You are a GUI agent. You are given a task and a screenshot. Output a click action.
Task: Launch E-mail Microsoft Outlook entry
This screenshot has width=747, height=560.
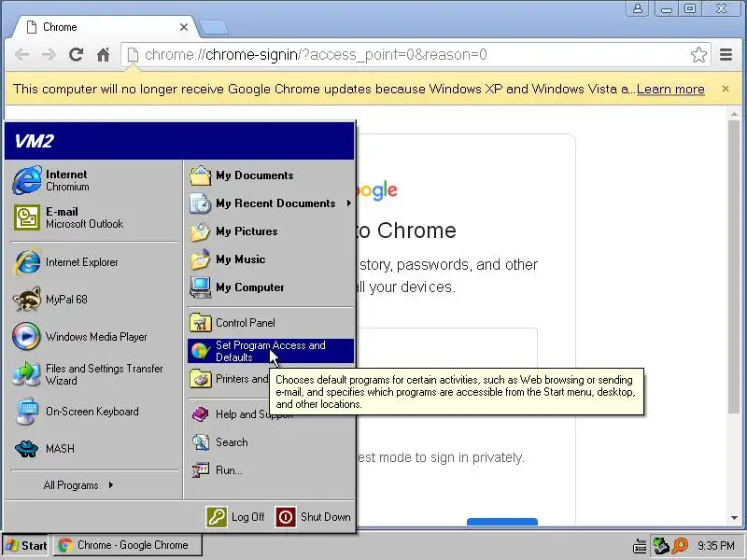94,217
